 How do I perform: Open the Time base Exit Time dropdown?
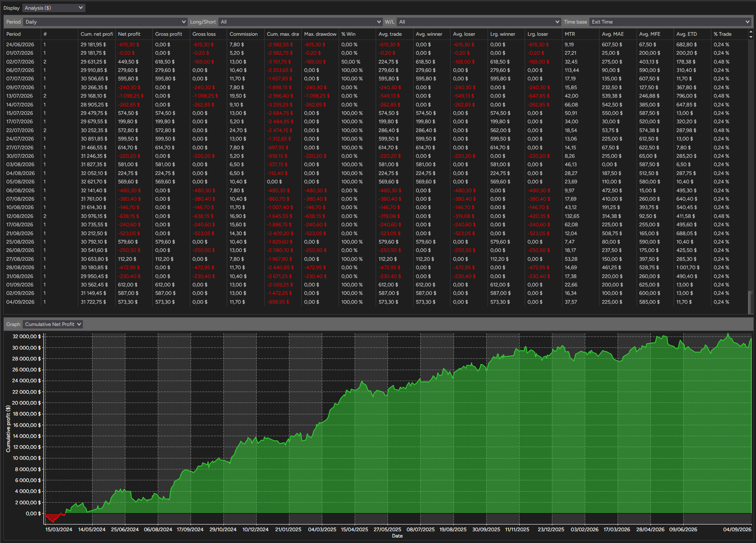tap(670, 22)
